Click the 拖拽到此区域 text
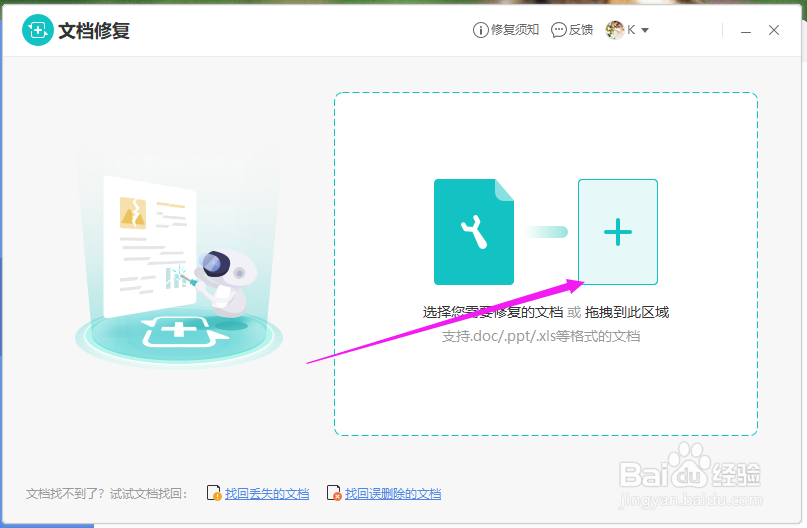 coord(627,312)
